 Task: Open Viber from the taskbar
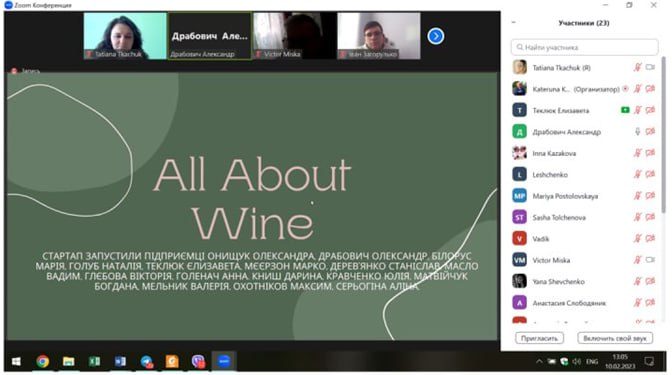click(x=198, y=361)
